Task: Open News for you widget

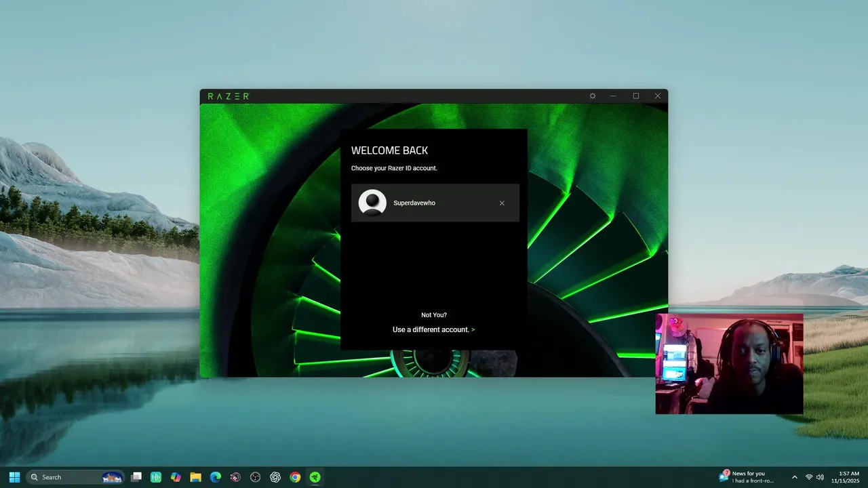Action: pos(747,477)
